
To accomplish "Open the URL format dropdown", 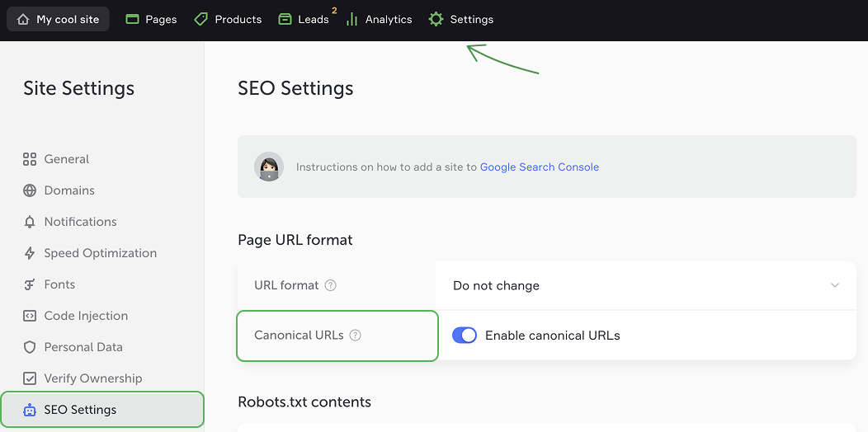I will (645, 285).
